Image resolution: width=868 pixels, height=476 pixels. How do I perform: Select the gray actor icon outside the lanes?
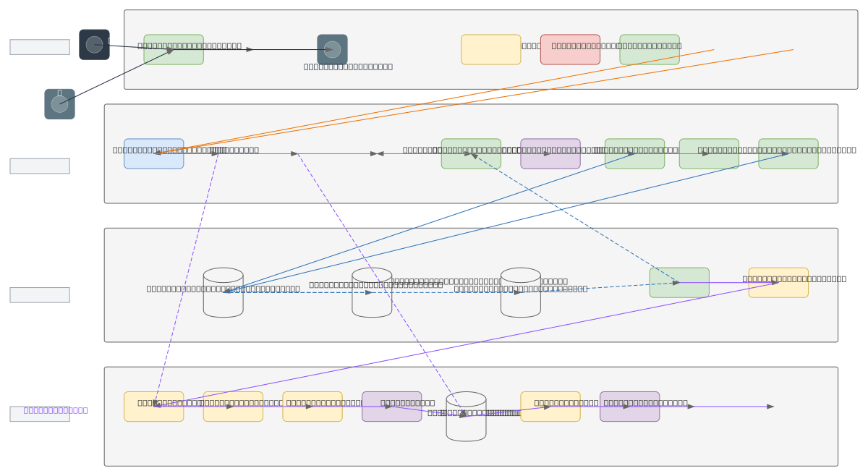click(59, 104)
